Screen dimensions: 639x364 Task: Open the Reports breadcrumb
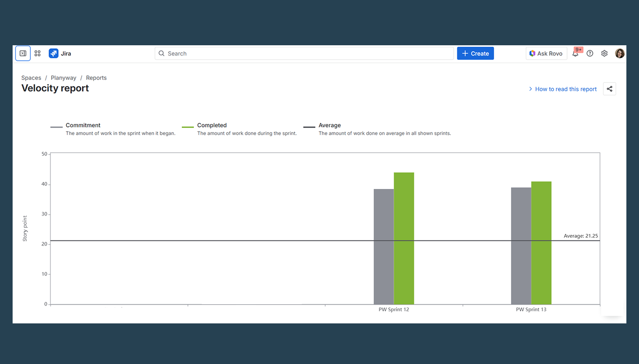click(96, 78)
